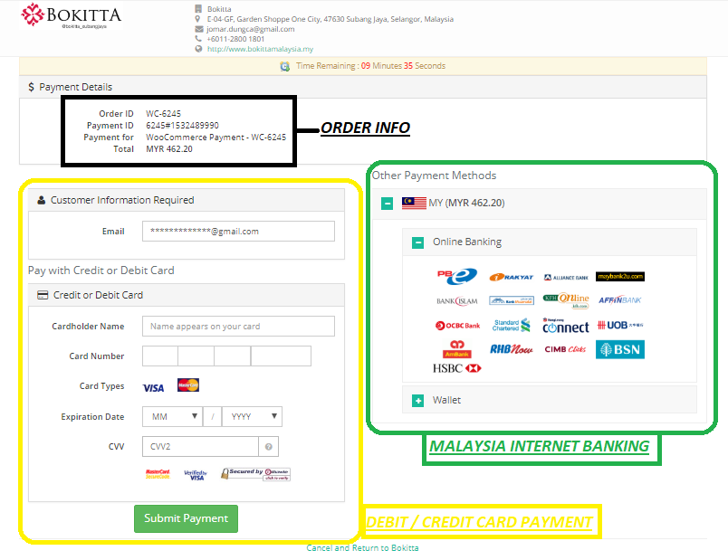Click the Cardholder Name field
The width and height of the screenshot is (728, 560).
[x=238, y=327]
